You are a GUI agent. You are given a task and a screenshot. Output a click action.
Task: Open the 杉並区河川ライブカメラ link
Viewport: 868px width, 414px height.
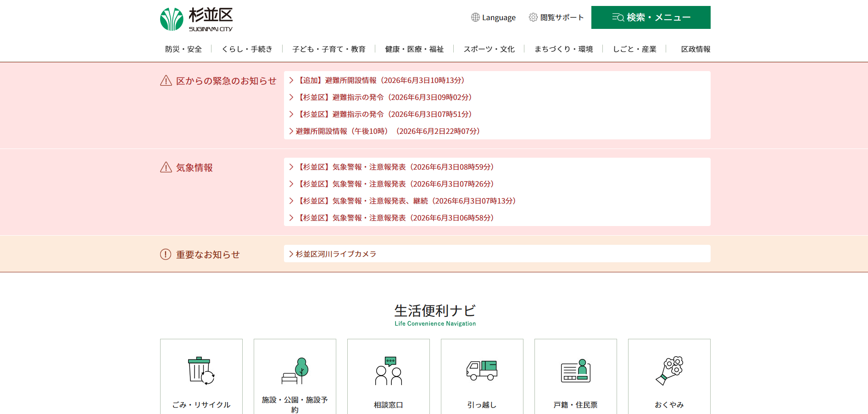[x=336, y=254]
